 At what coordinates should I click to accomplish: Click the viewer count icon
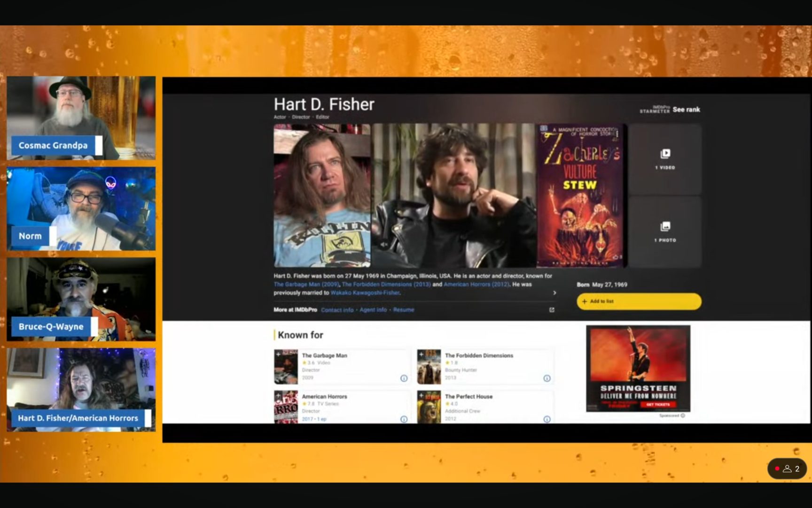[x=787, y=468]
